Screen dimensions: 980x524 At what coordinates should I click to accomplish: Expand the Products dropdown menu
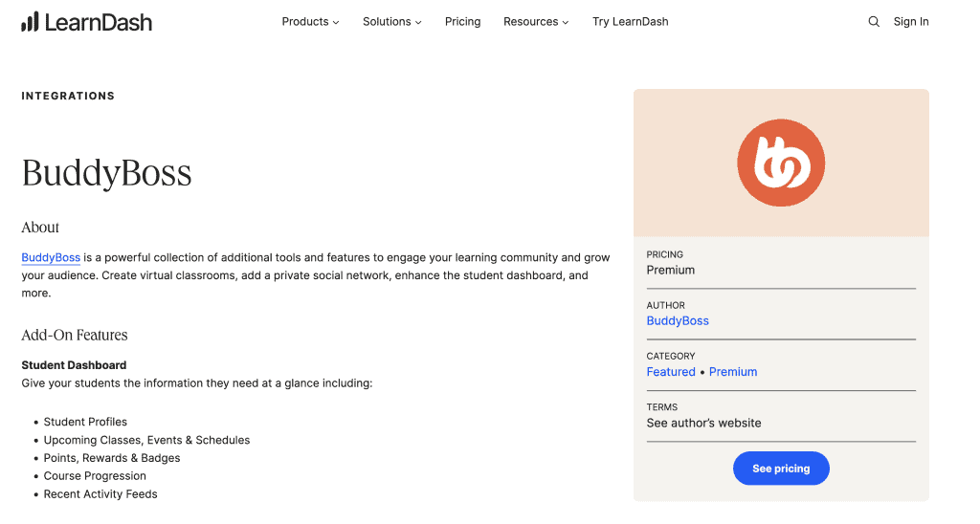coord(310,22)
